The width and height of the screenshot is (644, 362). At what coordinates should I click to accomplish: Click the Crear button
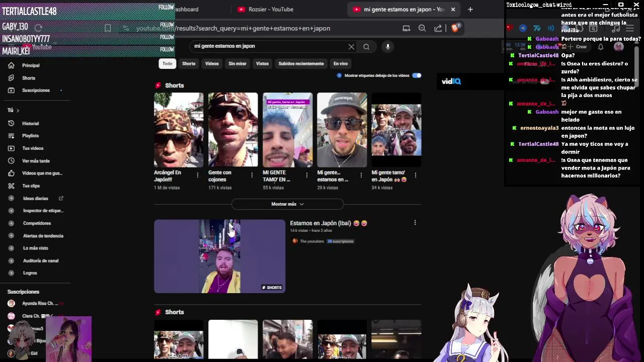tap(578, 47)
